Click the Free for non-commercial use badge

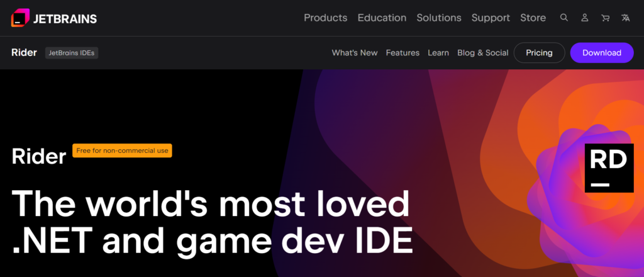pyautogui.click(x=123, y=150)
